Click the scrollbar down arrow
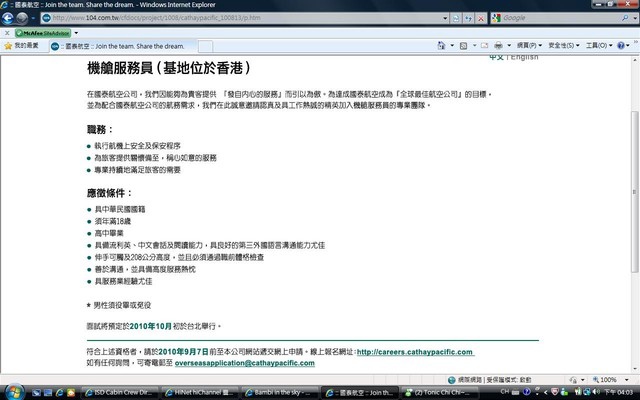Screen dimensions: 640x400 tap(635, 369)
